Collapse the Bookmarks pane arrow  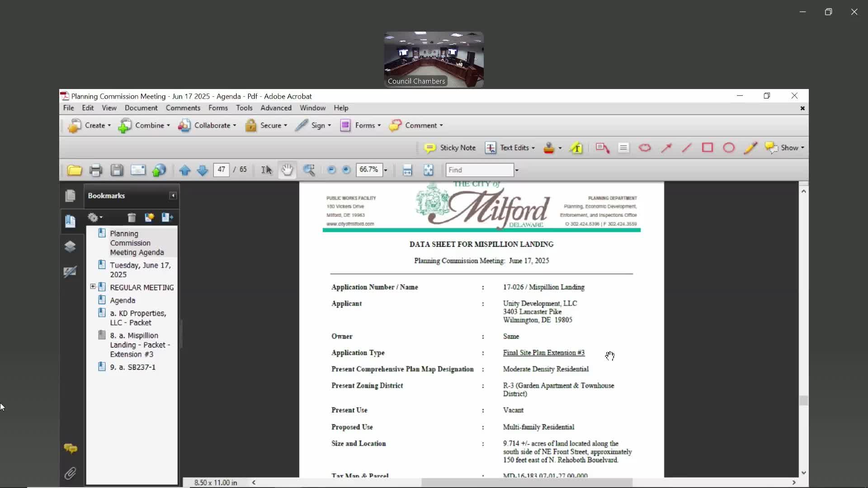(x=173, y=196)
